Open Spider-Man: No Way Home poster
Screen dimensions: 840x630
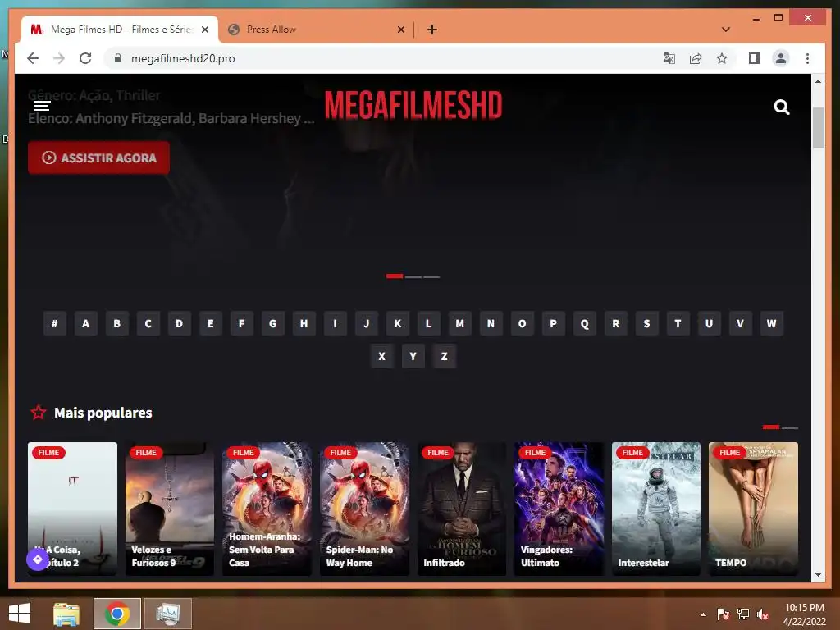pyautogui.click(x=364, y=509)
